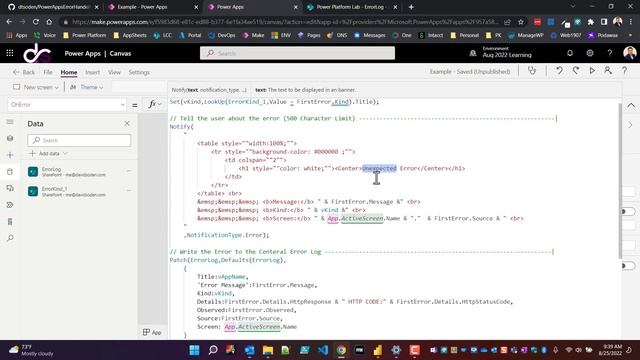This screenshot has width=640, height=360.
Task: Undo the last action
Action: click(x=559, y=71)
